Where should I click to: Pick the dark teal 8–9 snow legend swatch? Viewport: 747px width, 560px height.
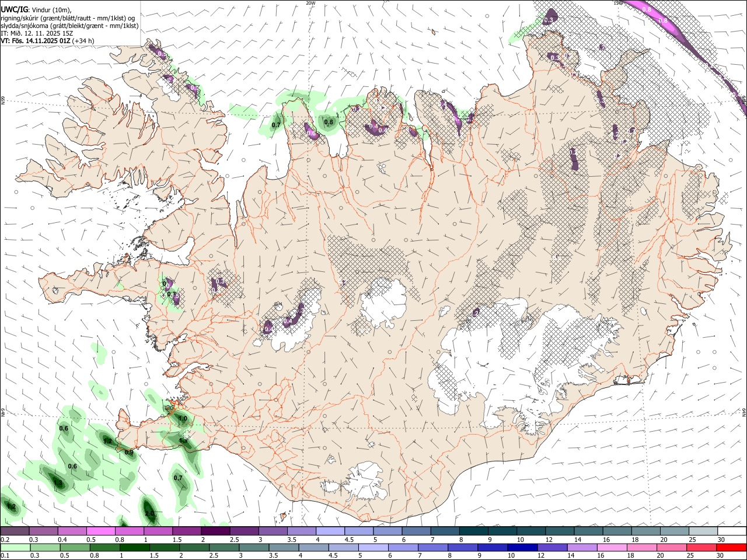pos(474,531)
